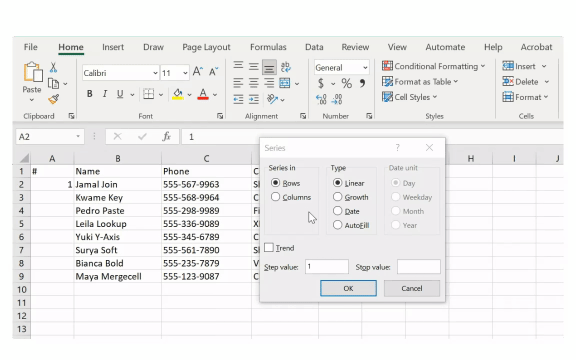Open the Delete cells dropdown
The height and width of the screenshot is (360, 576).
coord(547,82)
